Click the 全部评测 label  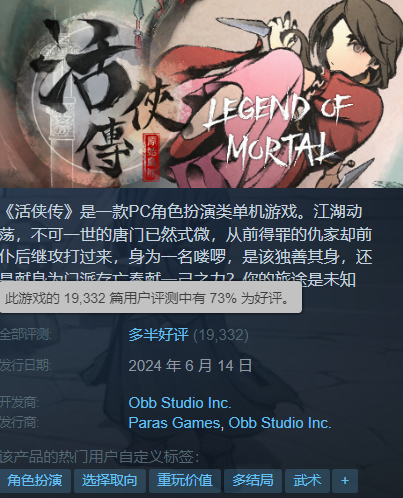click(25, 334)
